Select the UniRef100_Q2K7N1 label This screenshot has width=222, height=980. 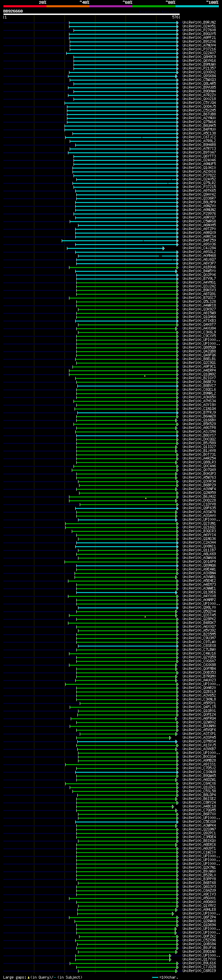(x=199, y=867)
